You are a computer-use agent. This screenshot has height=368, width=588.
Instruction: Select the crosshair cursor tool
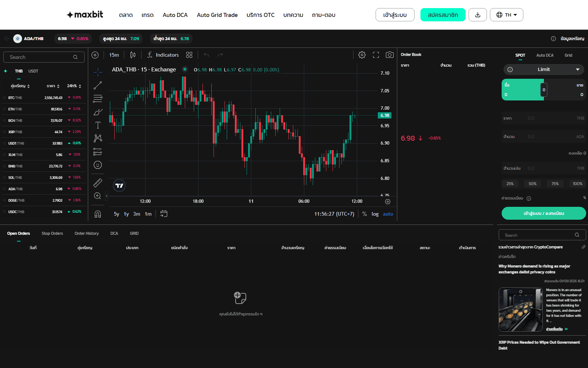(98, 72)
